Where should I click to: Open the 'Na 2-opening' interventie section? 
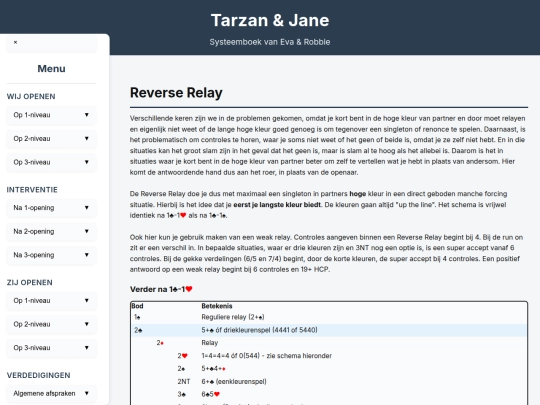tap(51, 231)
